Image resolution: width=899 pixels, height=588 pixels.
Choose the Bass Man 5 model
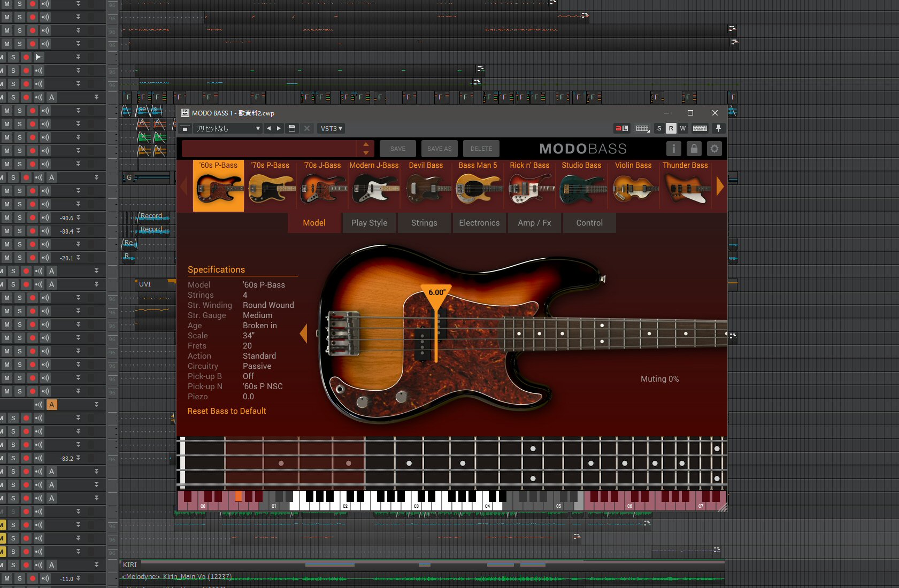[478, 185]
